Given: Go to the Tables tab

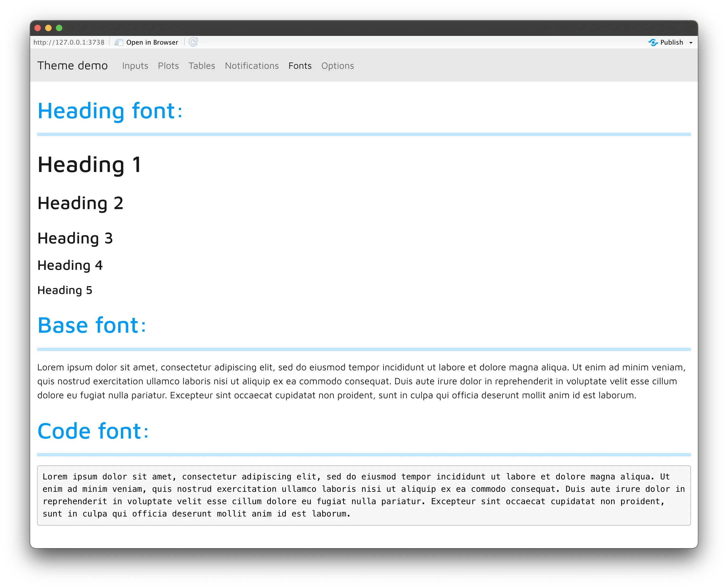Looking at the screenshot, I should pos(202,66).
